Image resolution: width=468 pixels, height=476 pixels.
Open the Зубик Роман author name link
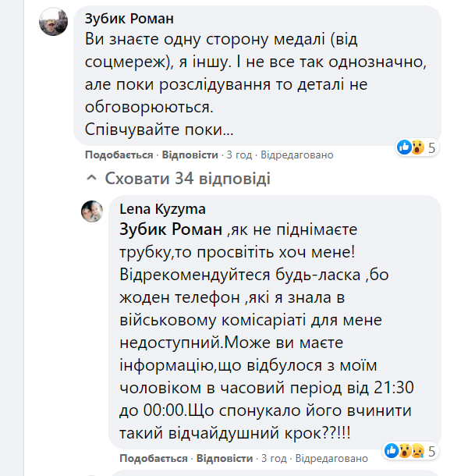tap(129, 18)
